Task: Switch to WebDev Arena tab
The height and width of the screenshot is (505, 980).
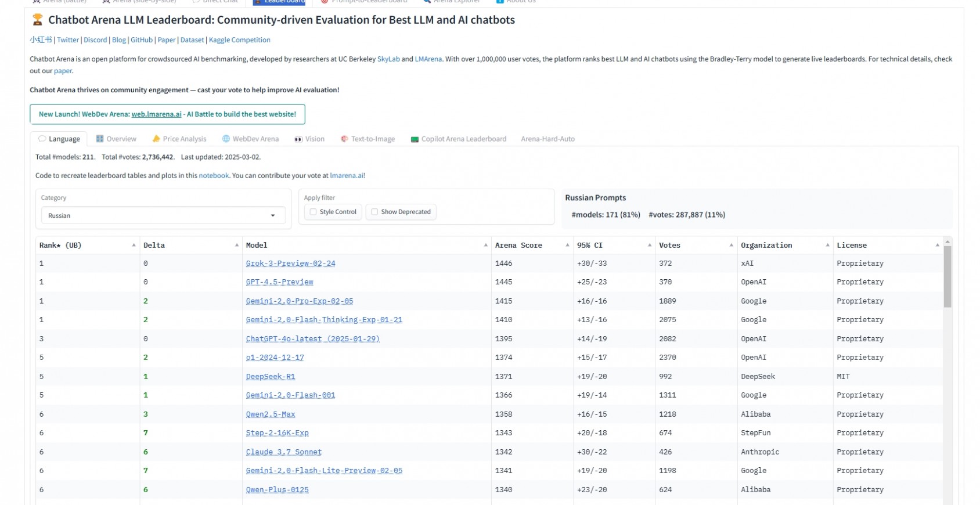Action: tap(250, 139)
